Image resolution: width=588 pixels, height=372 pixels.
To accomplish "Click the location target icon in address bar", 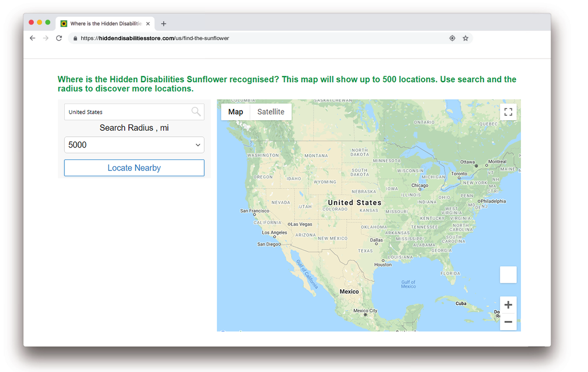I will click(452, 38).
